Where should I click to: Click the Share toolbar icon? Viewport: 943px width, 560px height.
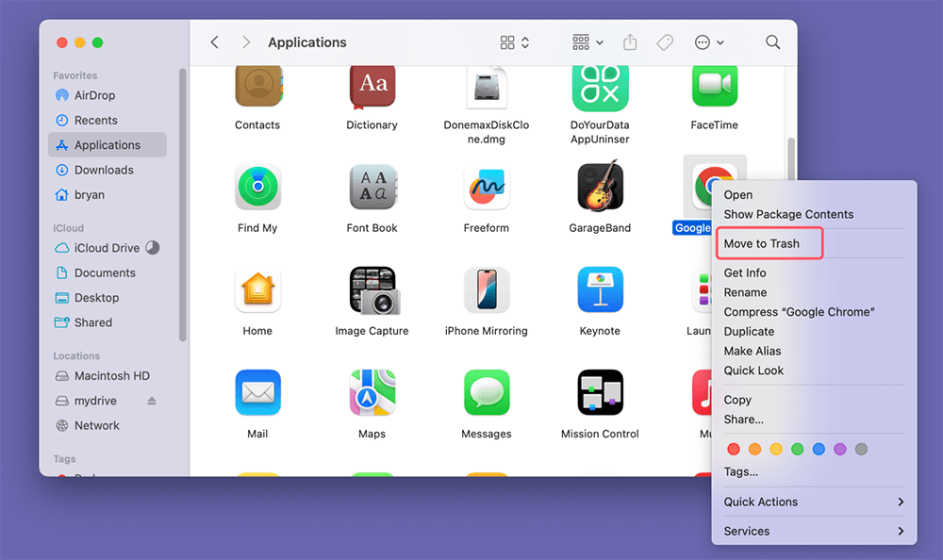(x=630, y=42)
